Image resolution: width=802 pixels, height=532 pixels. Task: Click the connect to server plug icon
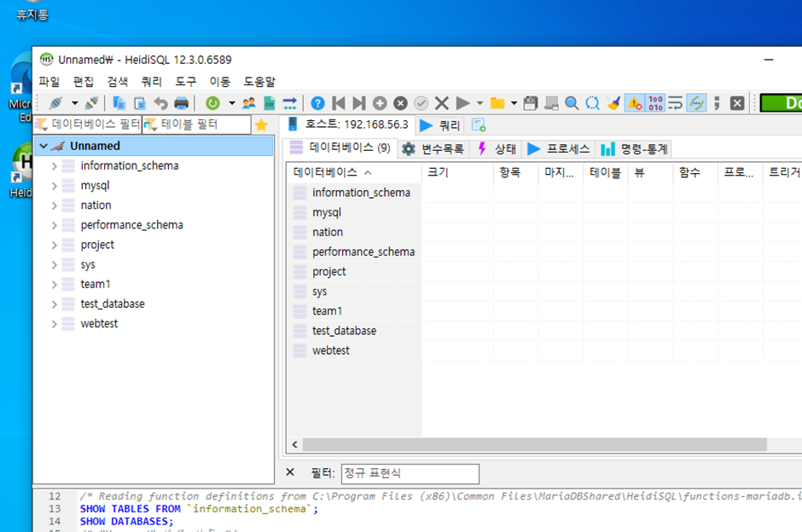click(55, 103)
